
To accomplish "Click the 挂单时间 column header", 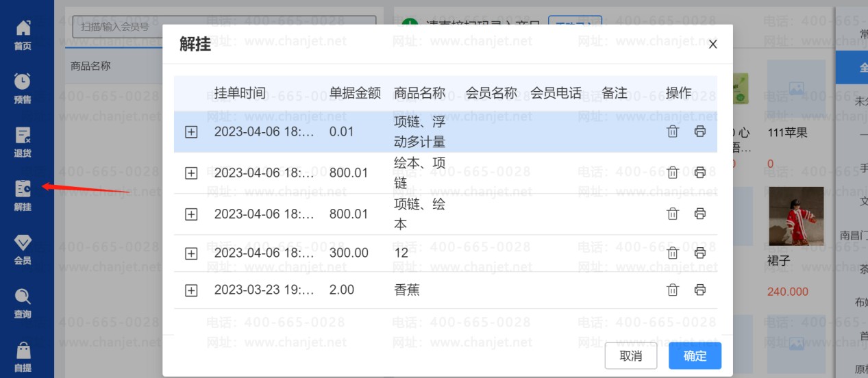I will (x=240, y=93).
